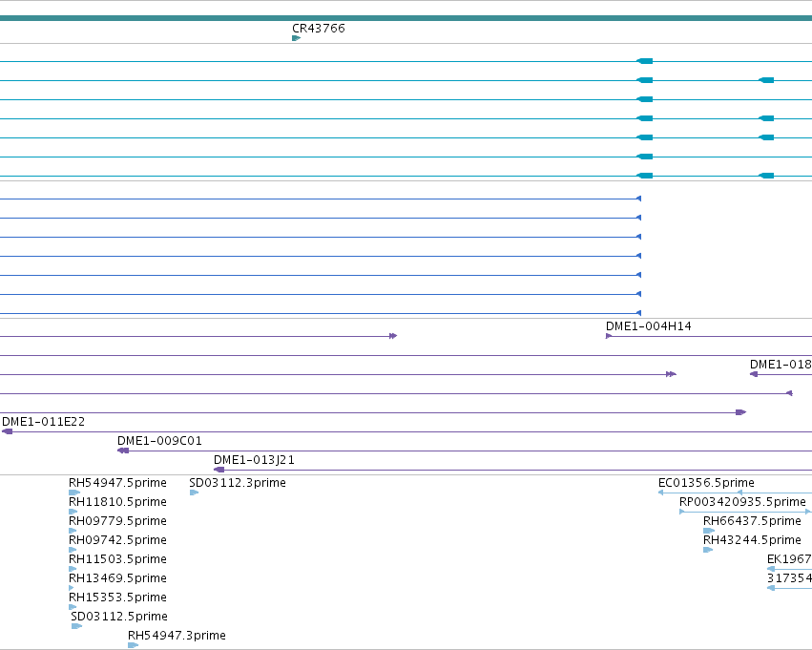Screen dimensions: 812x650
Task: Select the arrowhead glyph under DME1-009C01
Action: [x=123, y=451]
